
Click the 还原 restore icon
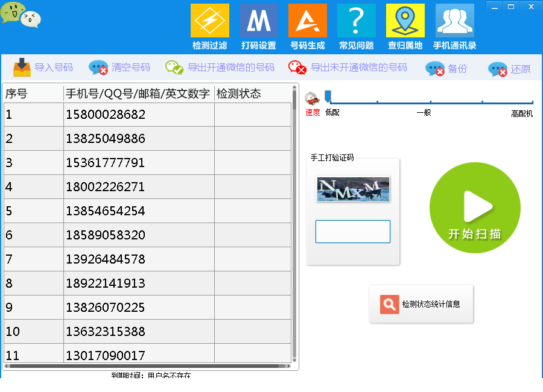(498, 69)
